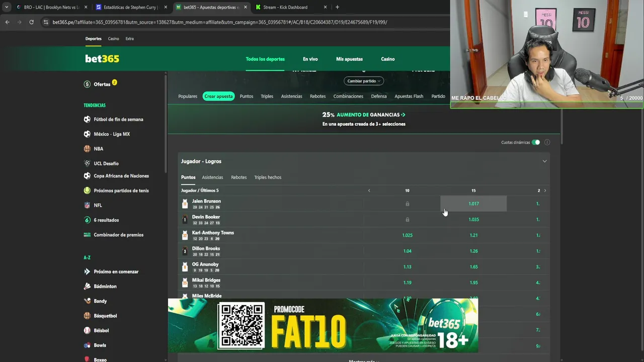Click the Bádminton shuttlecock icon
This screenshot has width=644, height=362.
pyautogui.click(x=87, y=286)
